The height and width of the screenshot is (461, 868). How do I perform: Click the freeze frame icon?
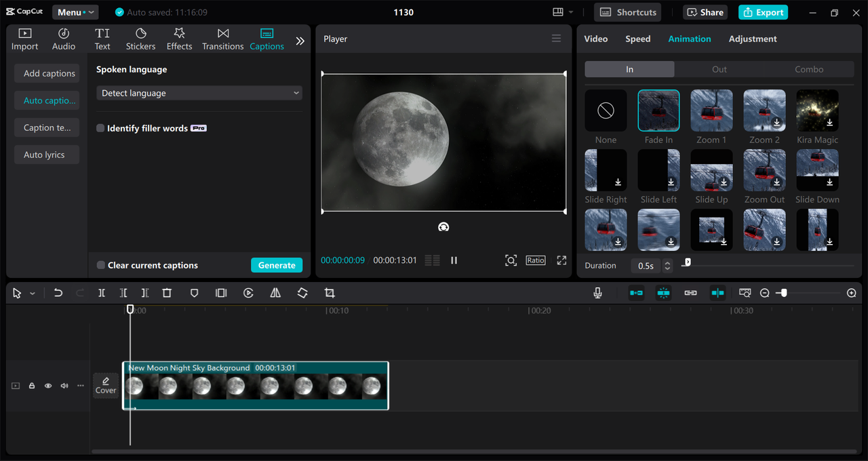point(221,293)
